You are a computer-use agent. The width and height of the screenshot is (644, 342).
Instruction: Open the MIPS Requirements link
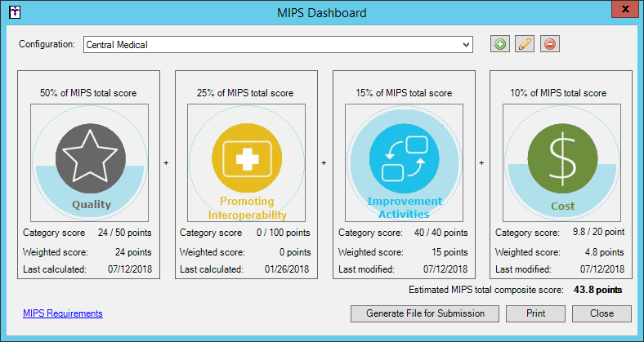tap(62, 313)
